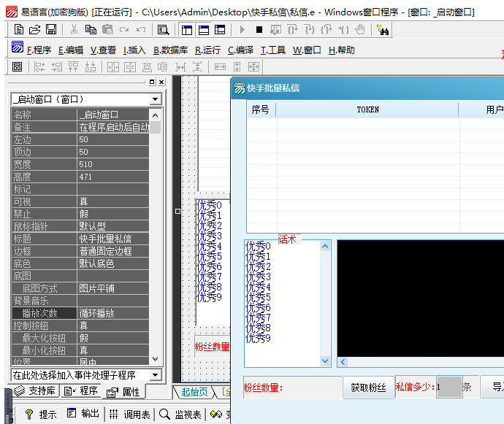Click the Undo arrow icon
Image resolution: width=504 pixels, height=424 pixels.
point(141,30)
